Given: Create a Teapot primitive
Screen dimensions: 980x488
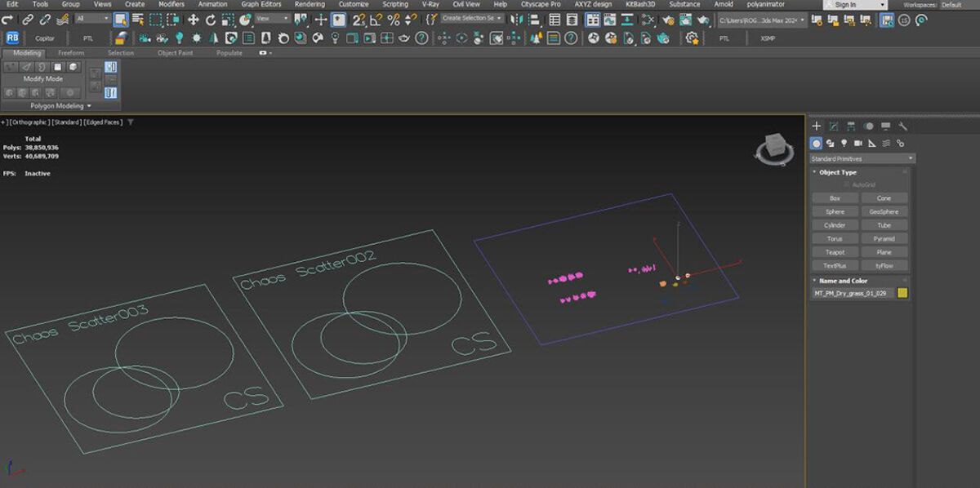Looking at the screenshot, I should (x=835, y=252).
